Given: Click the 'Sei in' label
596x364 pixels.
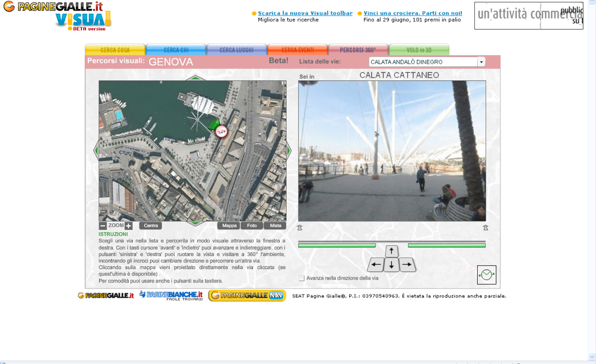Looking at the screenshot, I should pyautogui.click(x=307, y=77).
